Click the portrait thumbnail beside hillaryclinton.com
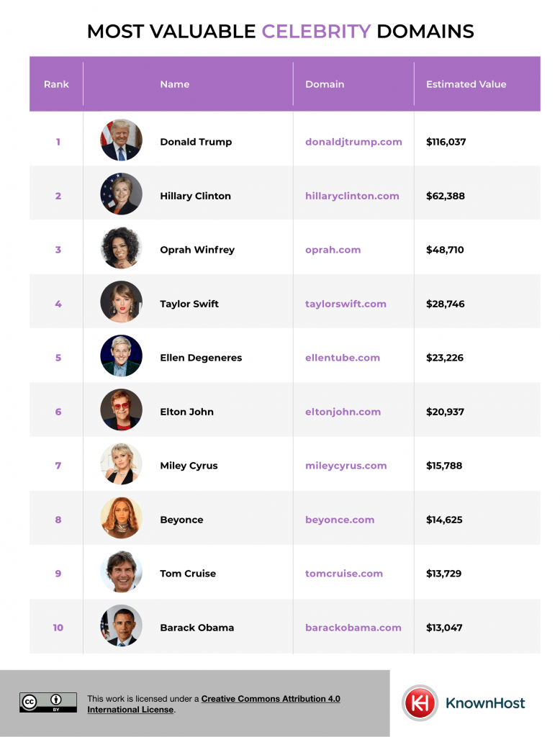 (122, 194)
